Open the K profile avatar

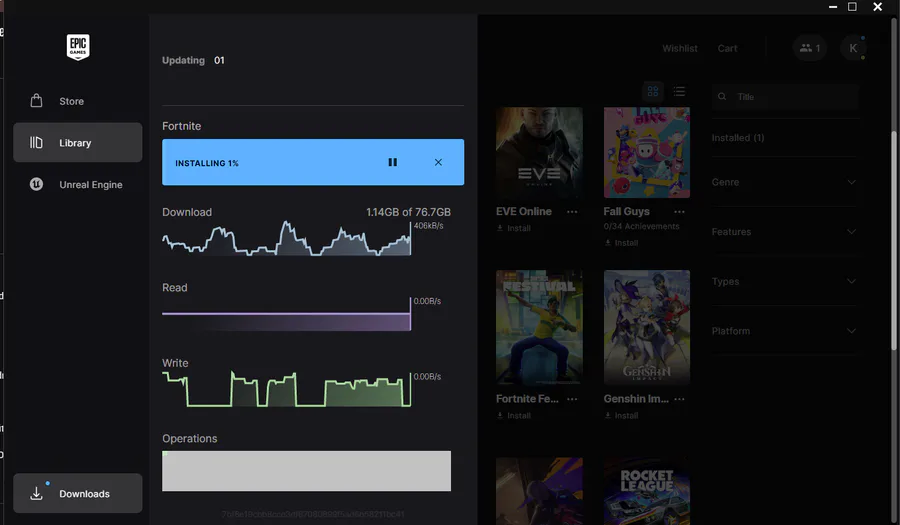[x=853, y=48]
